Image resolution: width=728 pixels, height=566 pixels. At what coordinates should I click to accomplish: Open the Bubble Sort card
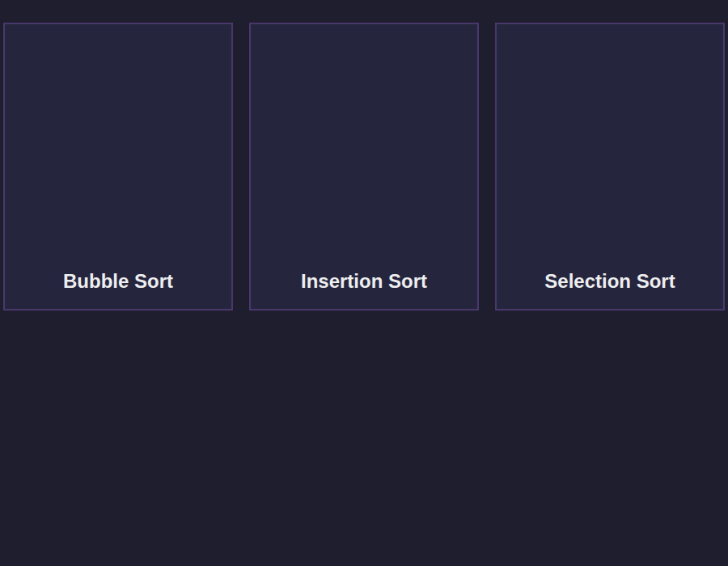point(118,166)
